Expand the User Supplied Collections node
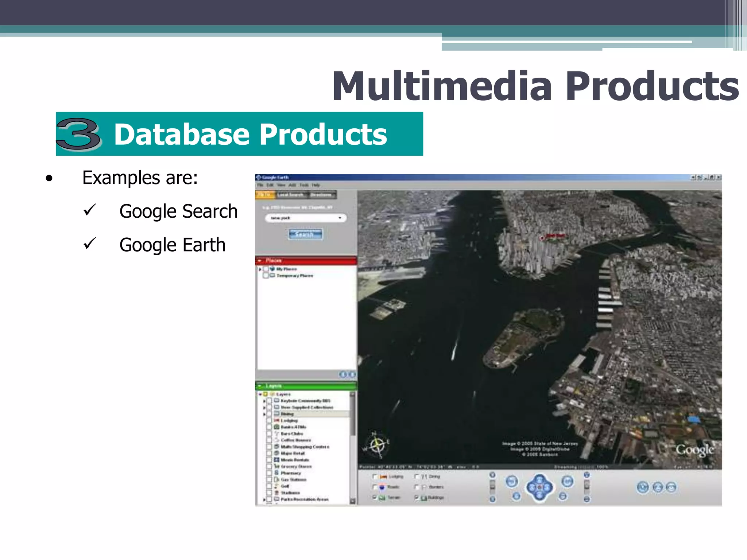Viewport: 747px width, 560px height. 265,407
